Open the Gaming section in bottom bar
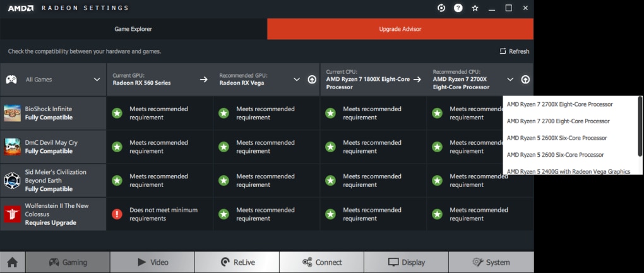The width and height of the screenshot is (644, 273). [x=68, y=262]
